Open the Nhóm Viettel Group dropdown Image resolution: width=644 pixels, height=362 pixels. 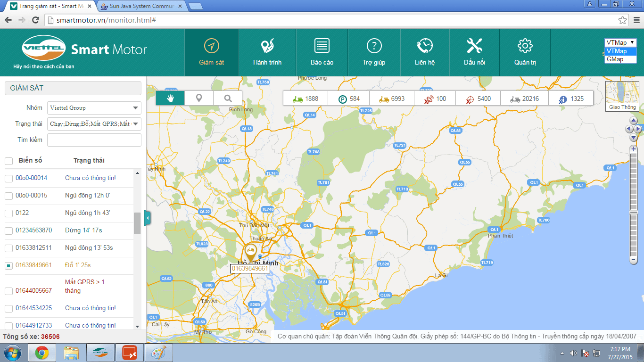94,108
